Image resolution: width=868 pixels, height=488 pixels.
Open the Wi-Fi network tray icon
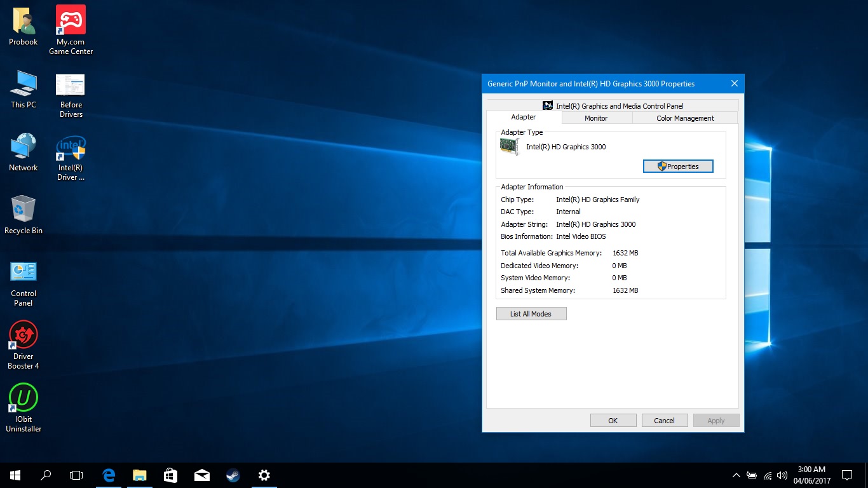click(768, 475)
